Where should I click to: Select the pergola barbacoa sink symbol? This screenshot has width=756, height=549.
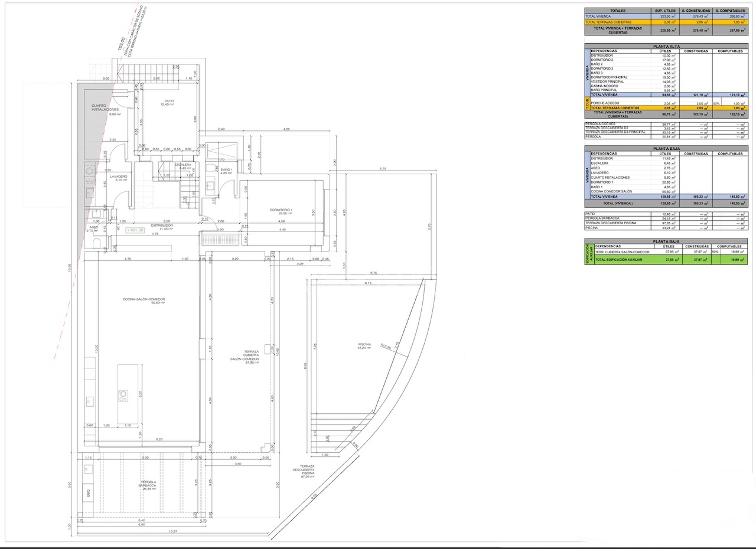click(x=88, y=470)
